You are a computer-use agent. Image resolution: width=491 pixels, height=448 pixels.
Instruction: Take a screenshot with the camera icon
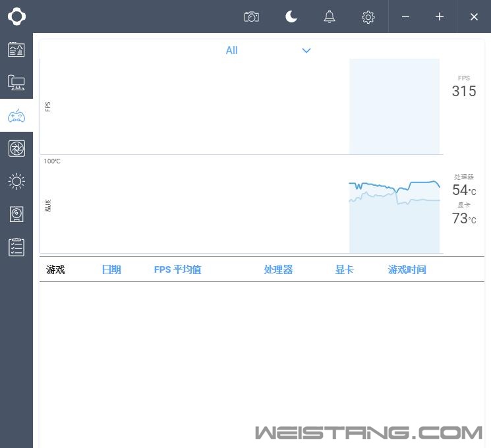point(252,17)
